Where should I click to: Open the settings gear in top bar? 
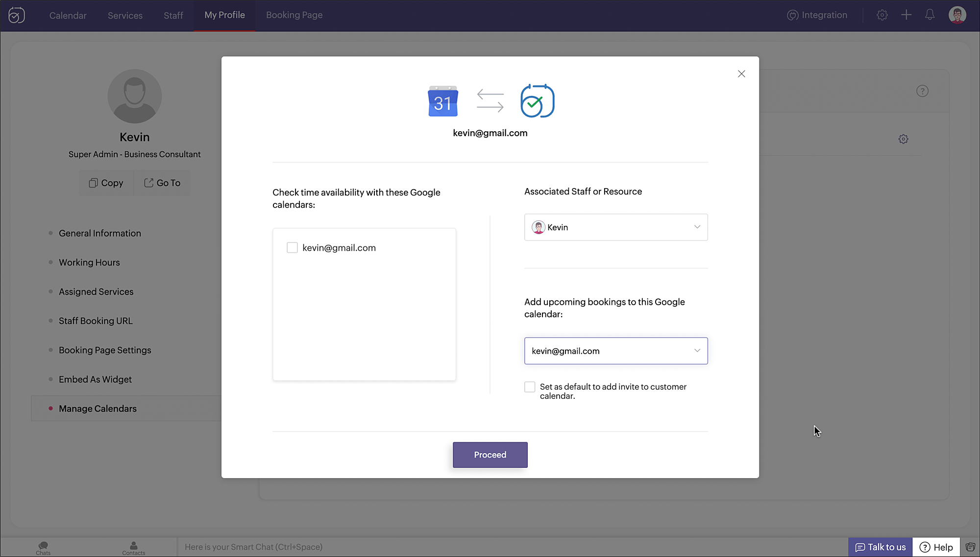882,15
